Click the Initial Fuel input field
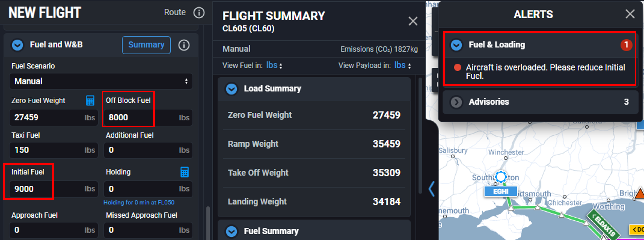Viewport: 644px width, 240px height. click(54, 189)
